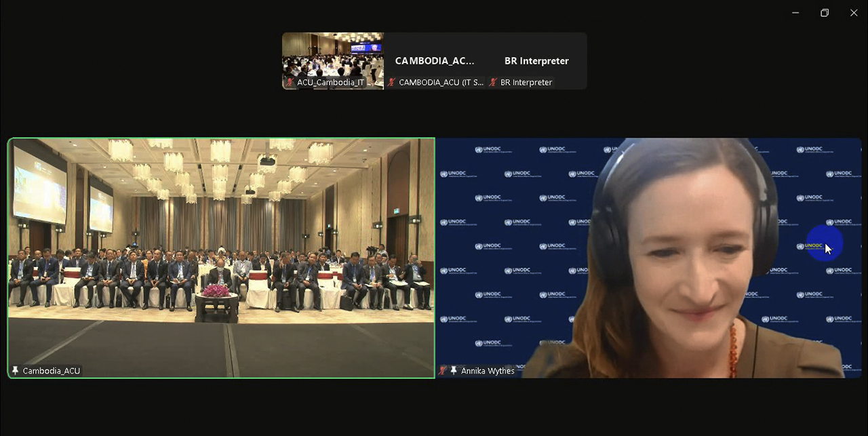Click the pin icon beside Annika Wythes

[x=454, y=371]
